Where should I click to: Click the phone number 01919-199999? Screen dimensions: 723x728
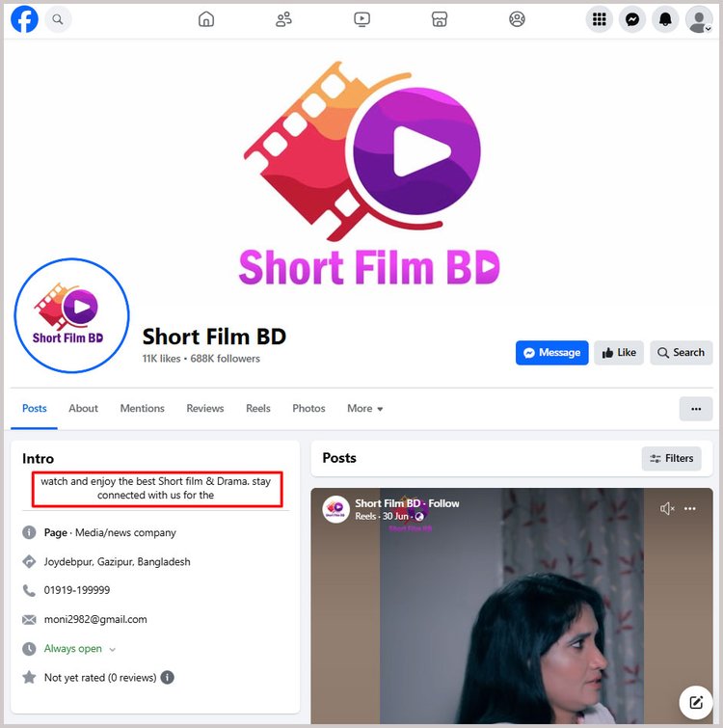77,590
